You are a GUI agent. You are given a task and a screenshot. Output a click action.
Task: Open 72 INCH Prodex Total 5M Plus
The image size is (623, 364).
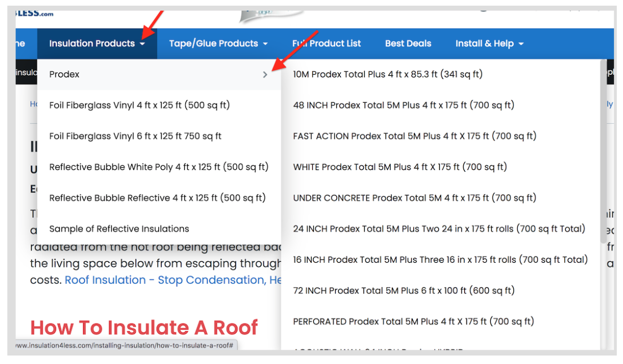pos(404,291)
